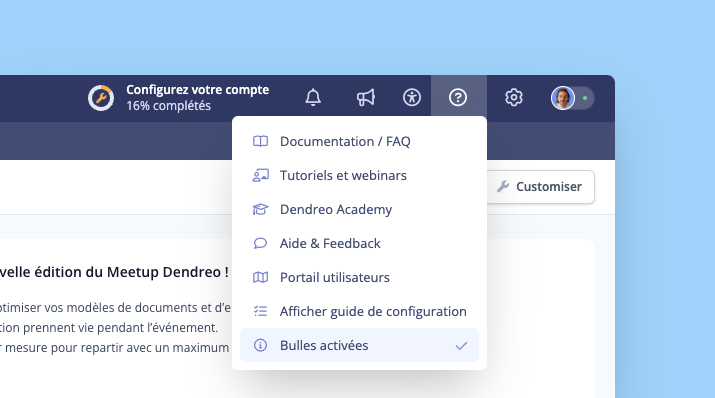
Task: Open the settings gear icon
Action: click(x=514, y=98)
